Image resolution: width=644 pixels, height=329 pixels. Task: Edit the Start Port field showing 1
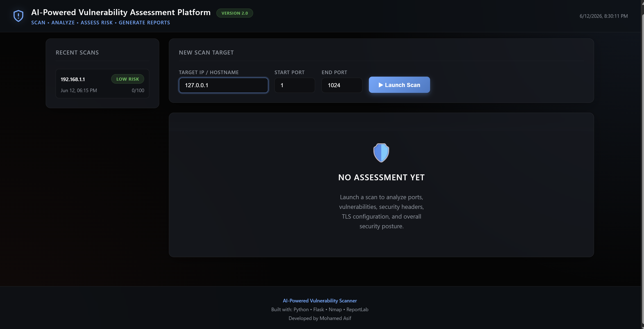[295, 85]
